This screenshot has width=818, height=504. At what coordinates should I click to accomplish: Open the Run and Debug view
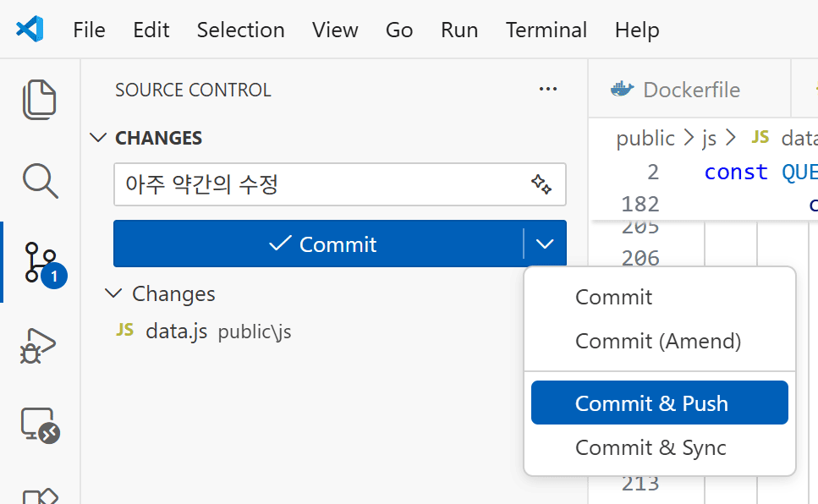click(39, 345)
